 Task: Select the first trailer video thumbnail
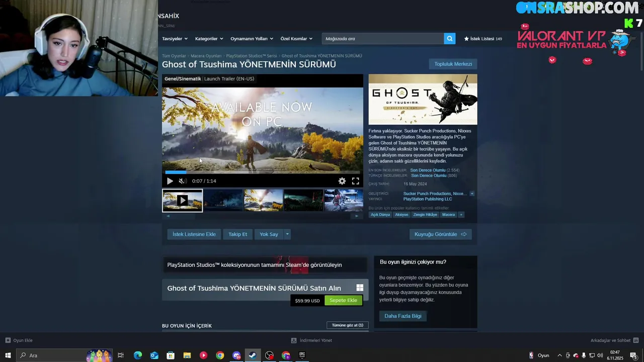tap(182, 201)
